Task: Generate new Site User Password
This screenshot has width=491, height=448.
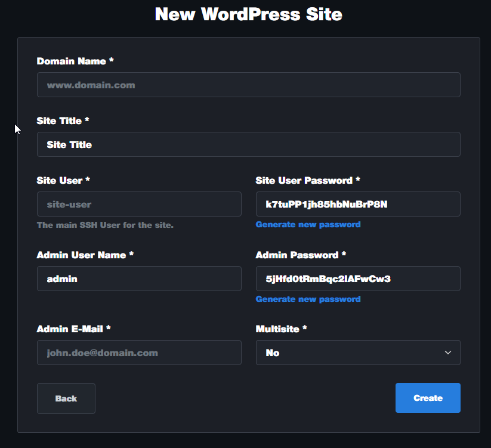Action: (x=308, y=224)
